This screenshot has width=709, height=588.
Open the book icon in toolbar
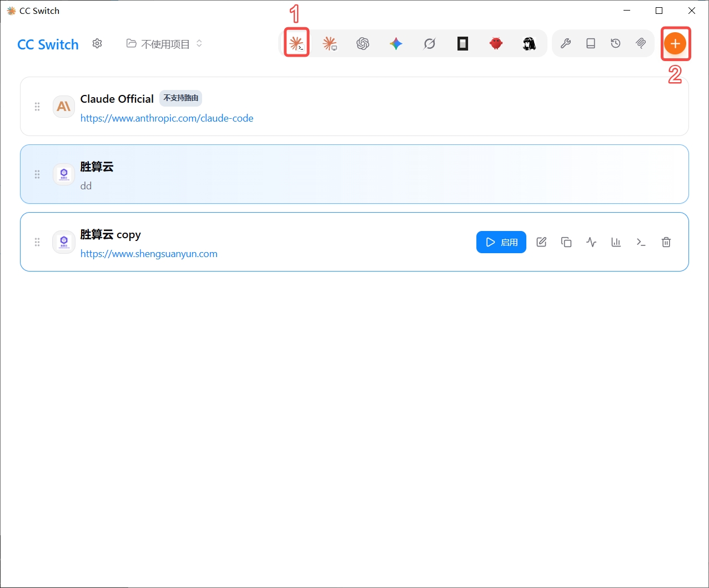[591, 43]
